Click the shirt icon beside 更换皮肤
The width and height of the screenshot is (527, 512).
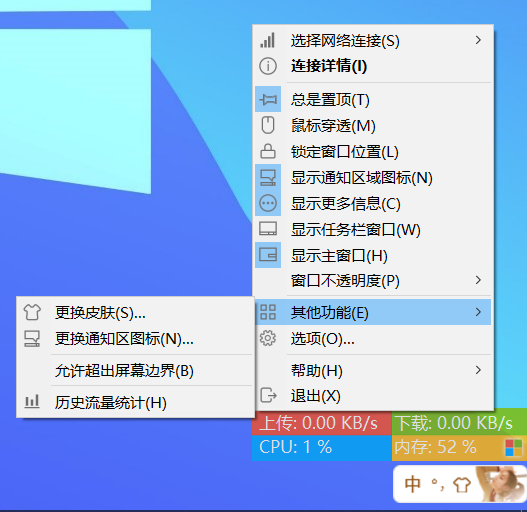pos(32,312)
